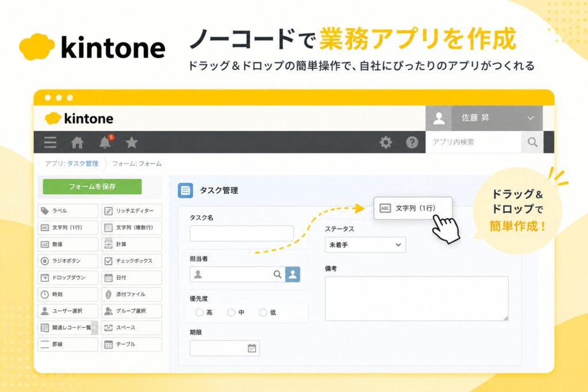Click the フォームを保存 button
588x392 pixels.
click(92, 187)
